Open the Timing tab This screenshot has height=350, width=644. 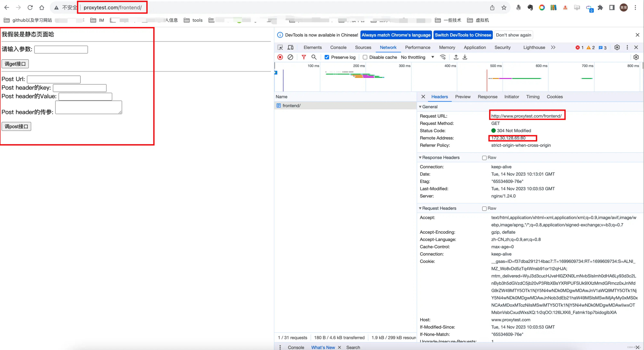pos(533,97)
